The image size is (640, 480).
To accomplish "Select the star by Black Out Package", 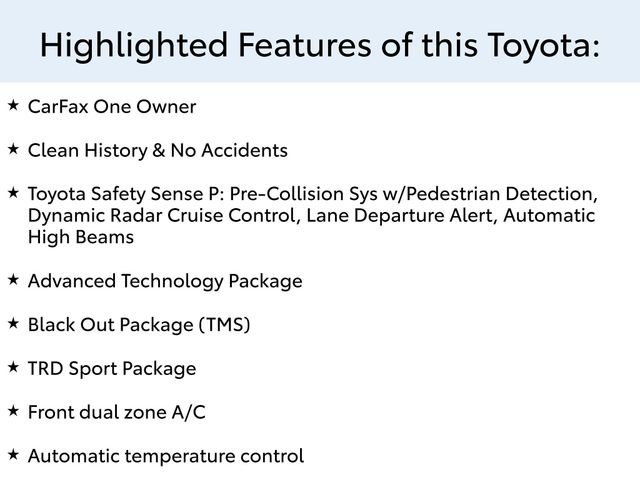I will 13,323.
